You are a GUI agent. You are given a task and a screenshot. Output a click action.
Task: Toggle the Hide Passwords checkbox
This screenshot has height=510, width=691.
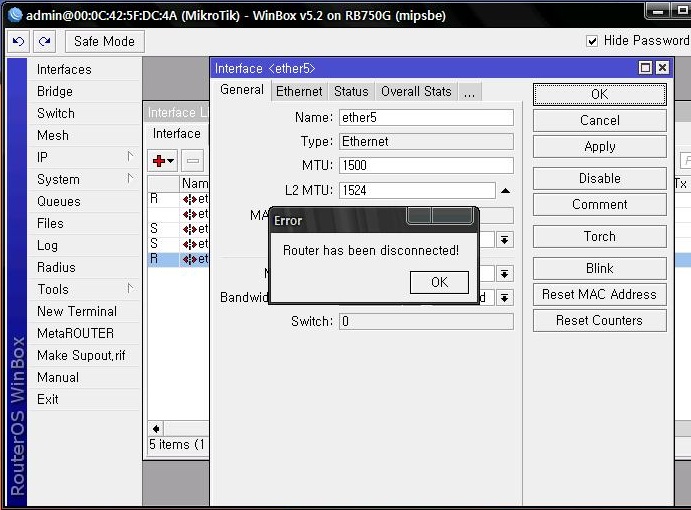tap(592, 41)
